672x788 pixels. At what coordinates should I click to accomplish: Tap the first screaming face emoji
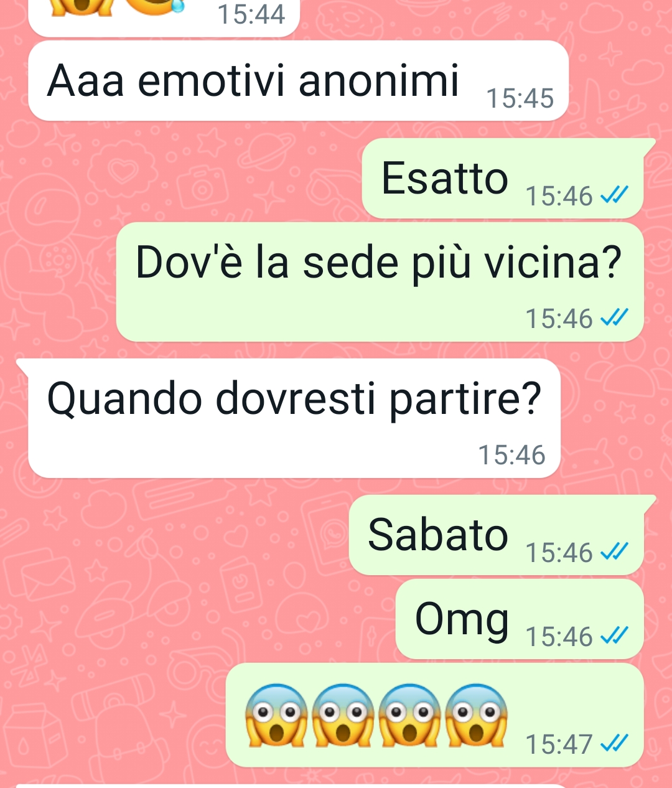tap(276, 715)
